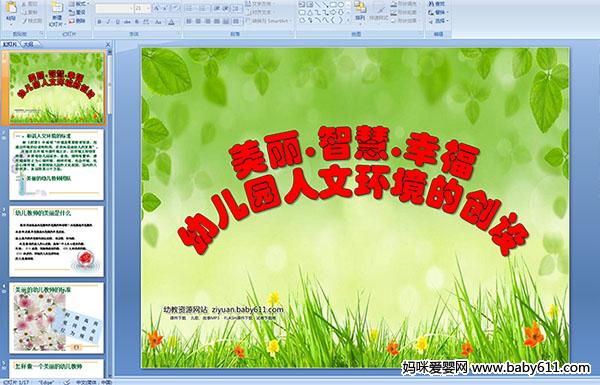The height and width of the screenshot is (385, 600).
Task: Select the Triangle shape in shapes gallery
Action: tap(310, 13)
